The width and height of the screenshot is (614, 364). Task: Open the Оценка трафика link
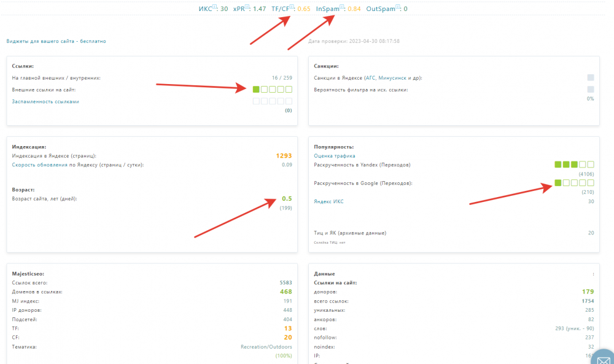pyautogui.click(x=335, y=156)
